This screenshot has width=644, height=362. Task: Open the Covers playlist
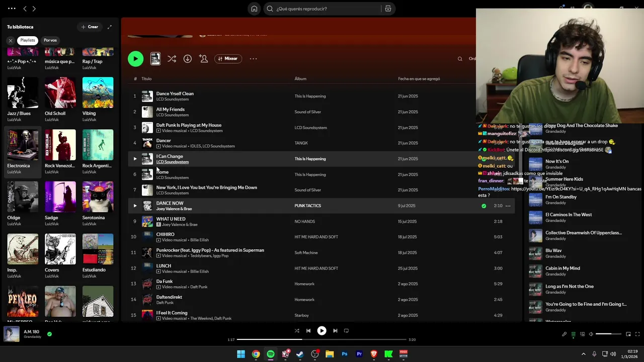pos(60,256)
